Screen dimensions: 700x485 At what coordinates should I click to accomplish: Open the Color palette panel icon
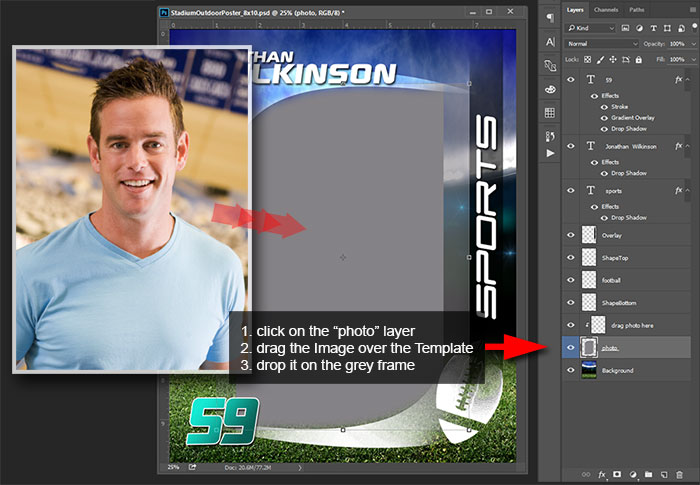click(550, 89)
